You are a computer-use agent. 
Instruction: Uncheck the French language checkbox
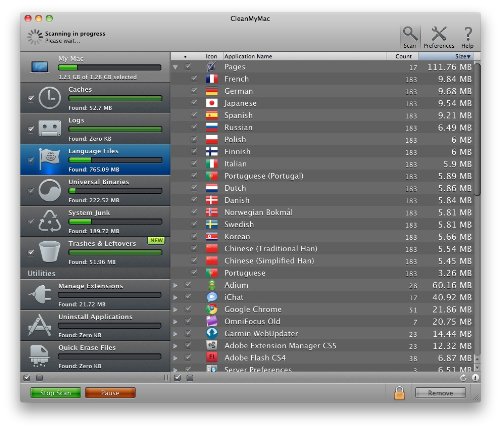coord(194,78)
